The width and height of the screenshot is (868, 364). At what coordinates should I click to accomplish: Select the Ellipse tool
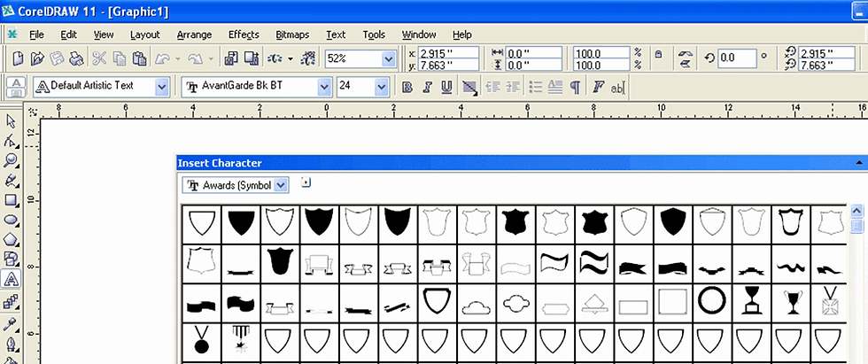tap(11, 221)
